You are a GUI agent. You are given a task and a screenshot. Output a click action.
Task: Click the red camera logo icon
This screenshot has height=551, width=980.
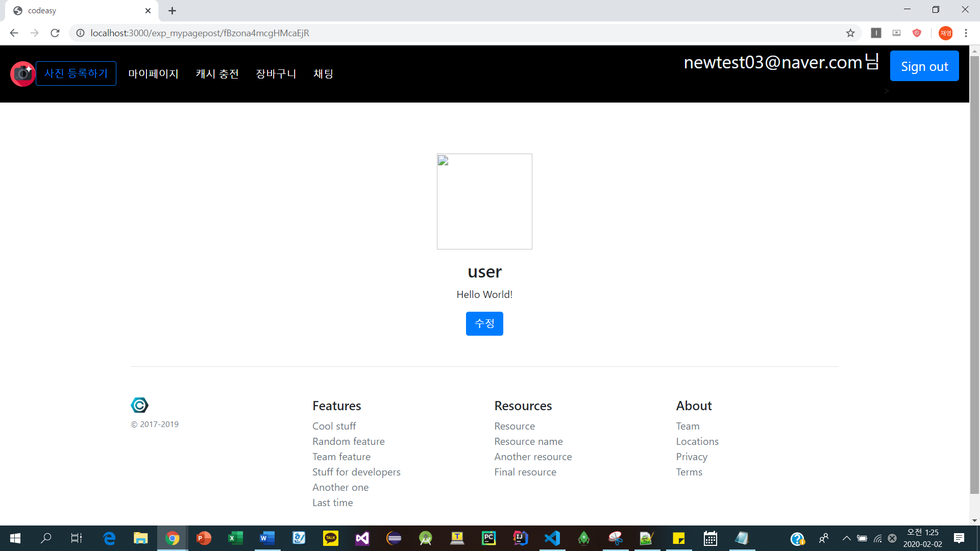coord(22,74)
